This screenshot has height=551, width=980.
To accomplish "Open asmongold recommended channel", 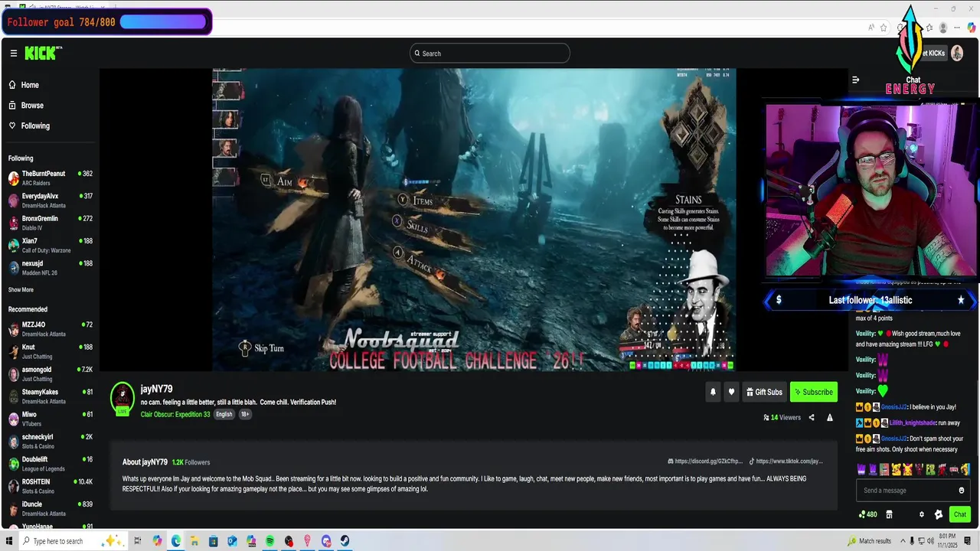I will tap(49, 373).
